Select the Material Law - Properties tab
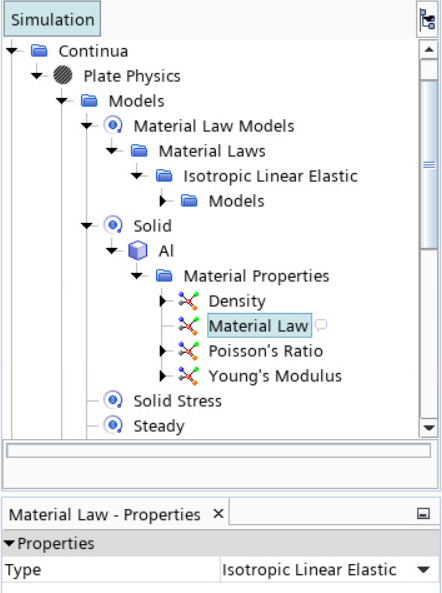Image resolution: width=442 pixels, height=593 pixels. (104, 514)
